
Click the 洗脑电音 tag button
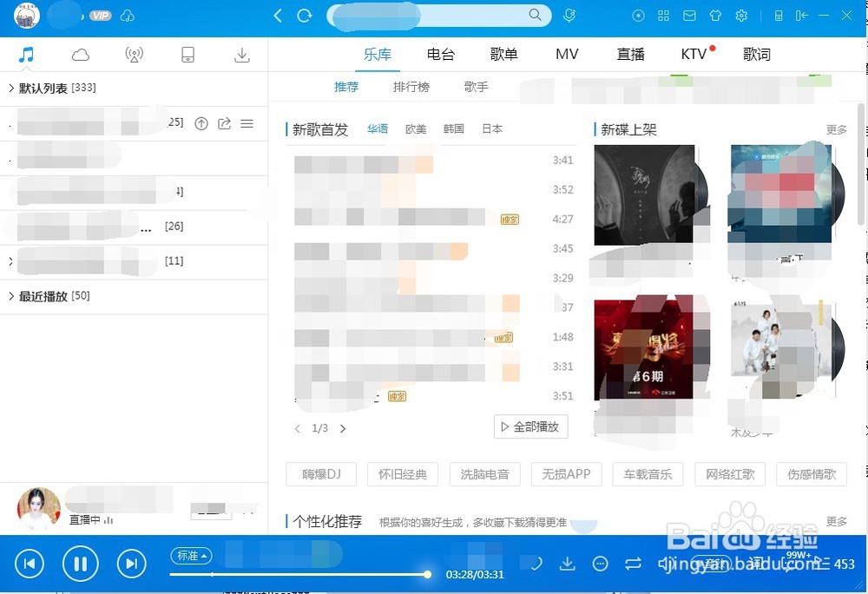click(x=485, y=474)
